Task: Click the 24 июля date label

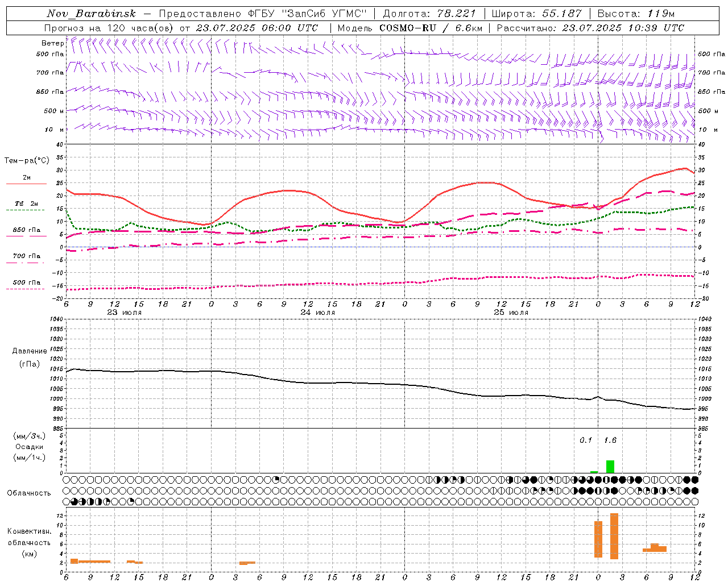Action: click(318, 313)
